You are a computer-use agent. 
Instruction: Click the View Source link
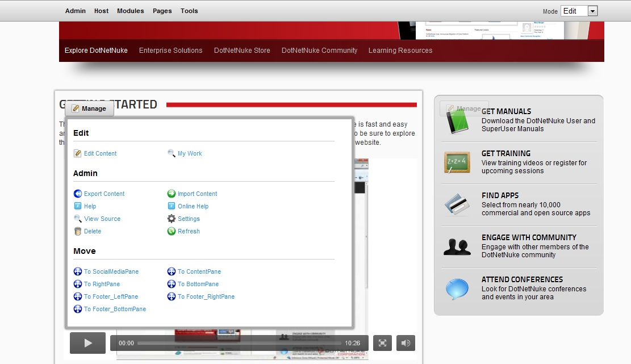pyautogui.click(x=102, y=219)
